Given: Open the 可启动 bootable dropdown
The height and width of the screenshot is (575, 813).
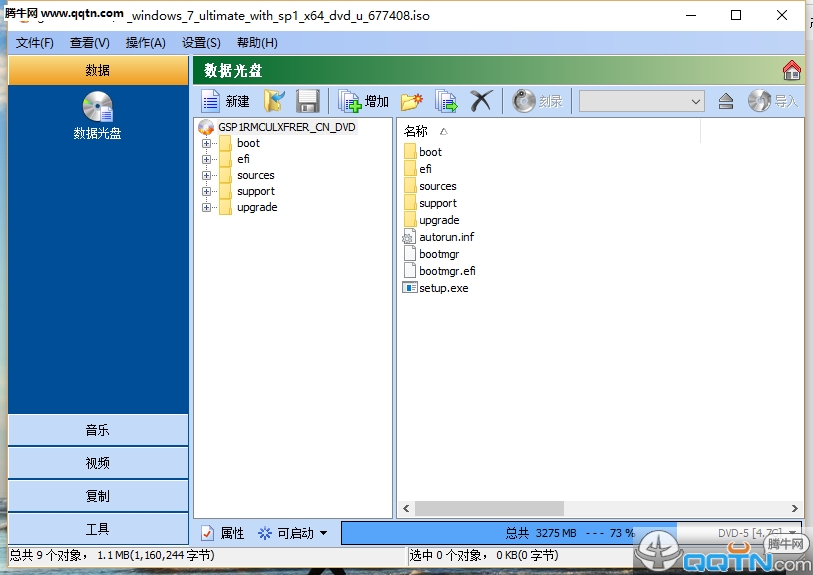Looking at the screenshot, I should point(293,533).
